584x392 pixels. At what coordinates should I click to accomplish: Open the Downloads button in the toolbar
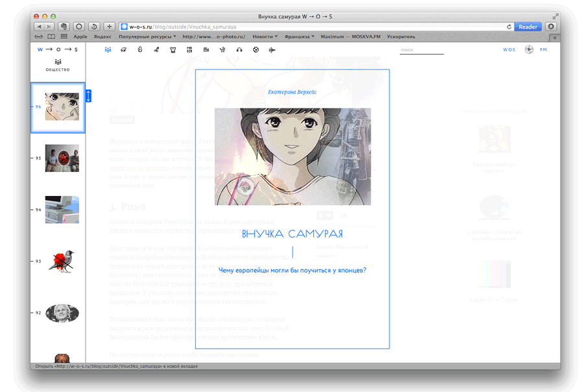tap(551, 27)
